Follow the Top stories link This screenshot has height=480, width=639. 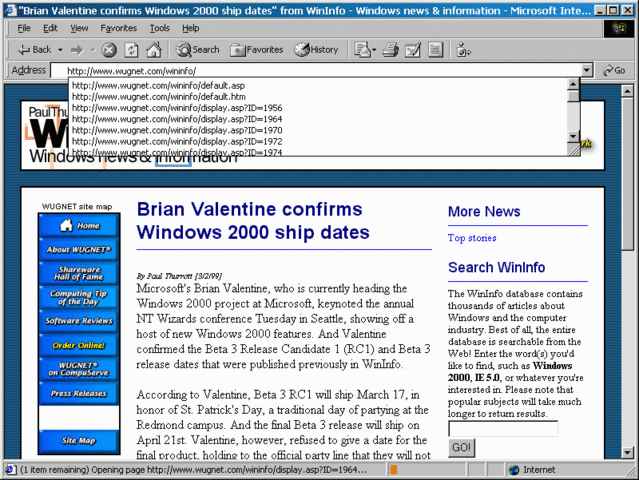[472, 238]
